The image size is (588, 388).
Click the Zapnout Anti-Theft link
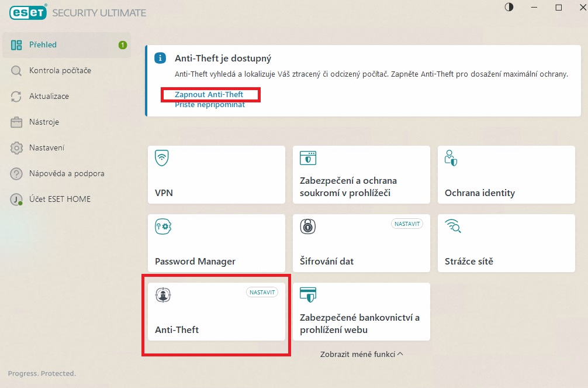click(x=209, y=95)
